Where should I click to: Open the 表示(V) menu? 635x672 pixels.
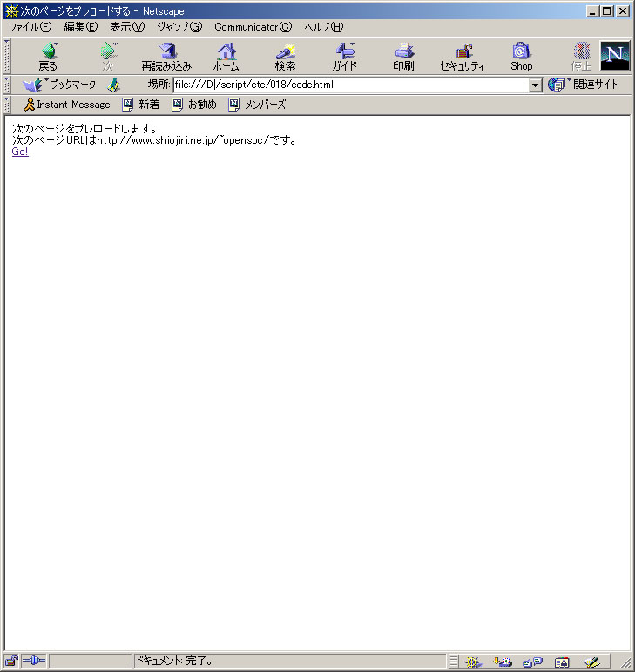127,27
